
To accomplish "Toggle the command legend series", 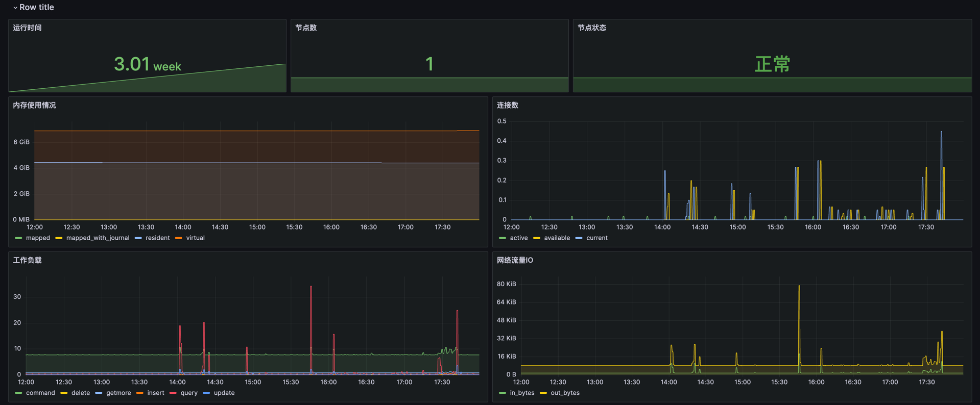I will [x=40, y=393].
